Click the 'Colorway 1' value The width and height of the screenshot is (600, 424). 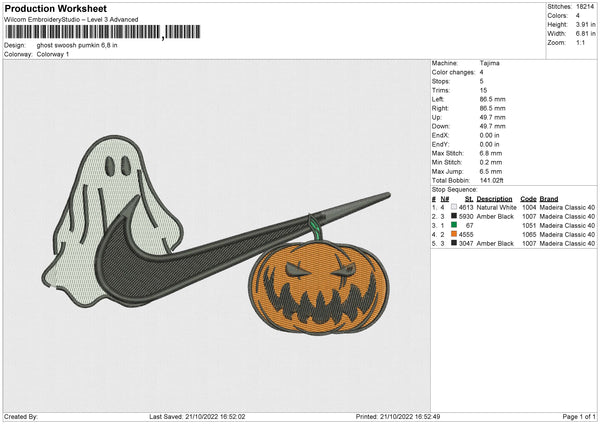click(53, 54)
